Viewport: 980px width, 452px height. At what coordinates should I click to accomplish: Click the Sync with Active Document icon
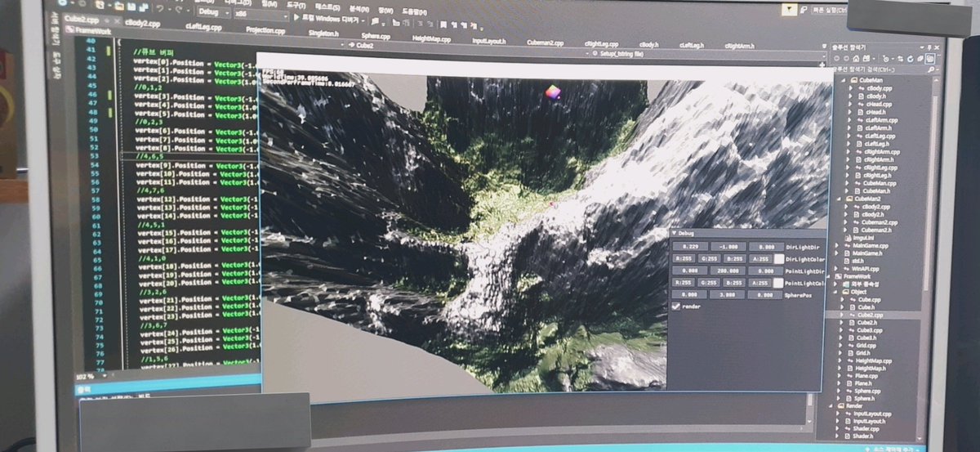click(x=900, y=60)
